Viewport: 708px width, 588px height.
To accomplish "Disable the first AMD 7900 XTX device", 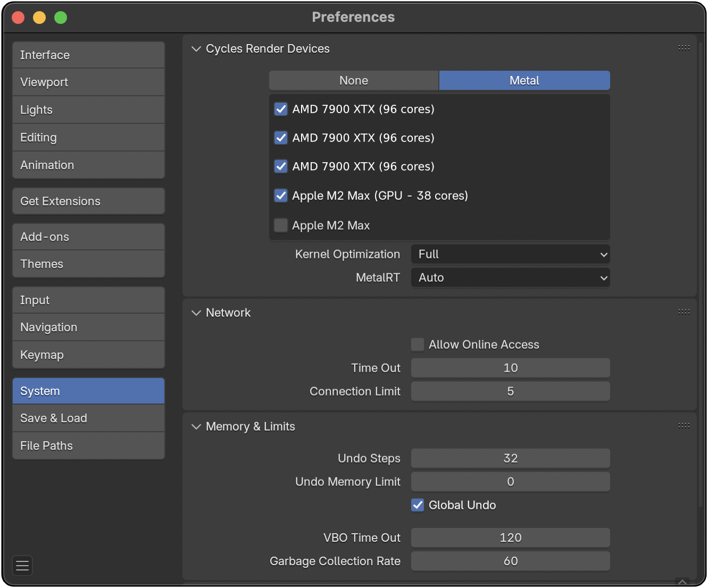I will pyautogui.click(x=281, y=109).
